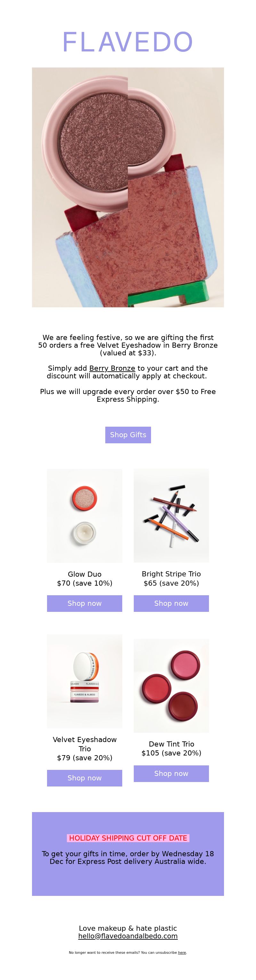The image size is (256, 980).
Task: Click Shop now under Dew Tint Trio
Action: [171, 773]
